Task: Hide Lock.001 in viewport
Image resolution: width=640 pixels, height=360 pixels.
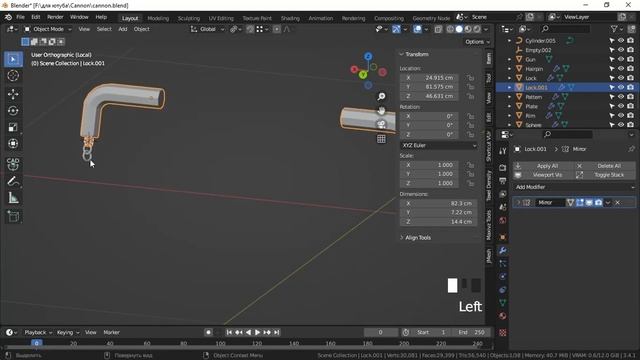Action: pyautogui.click(x=621, y=87)
